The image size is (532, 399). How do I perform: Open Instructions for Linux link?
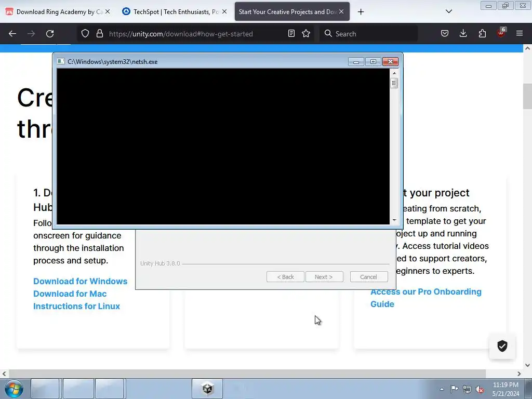coord(77,306)
